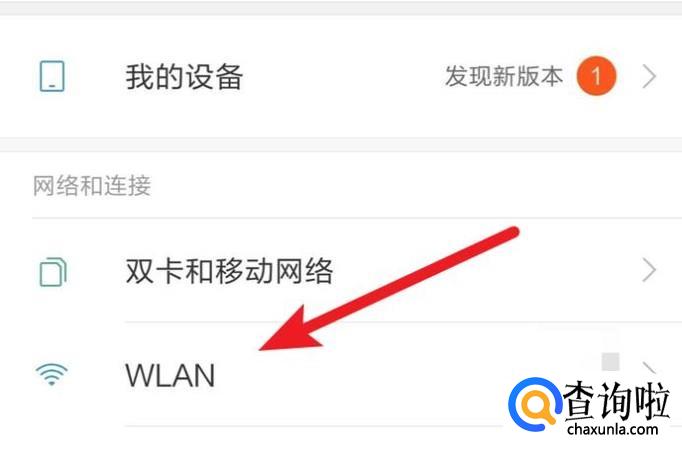Tap the Wi-Fi signal icon

[x=52, y=374]
